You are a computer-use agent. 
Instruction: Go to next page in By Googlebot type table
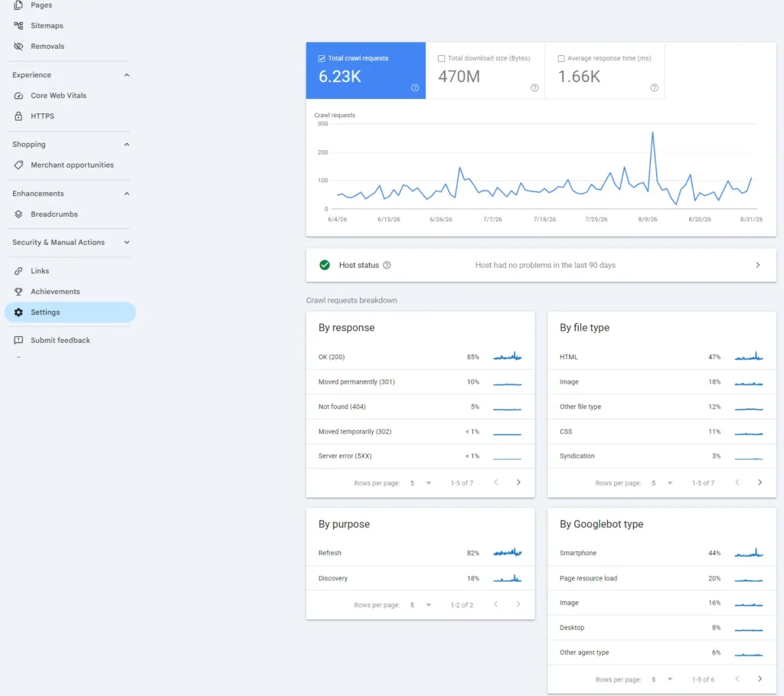pos(760,679)
